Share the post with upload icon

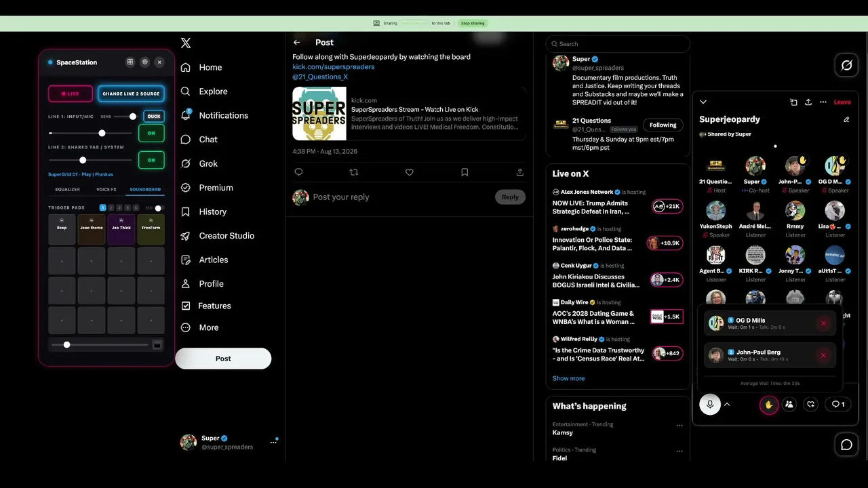click(x=520, y=172)
